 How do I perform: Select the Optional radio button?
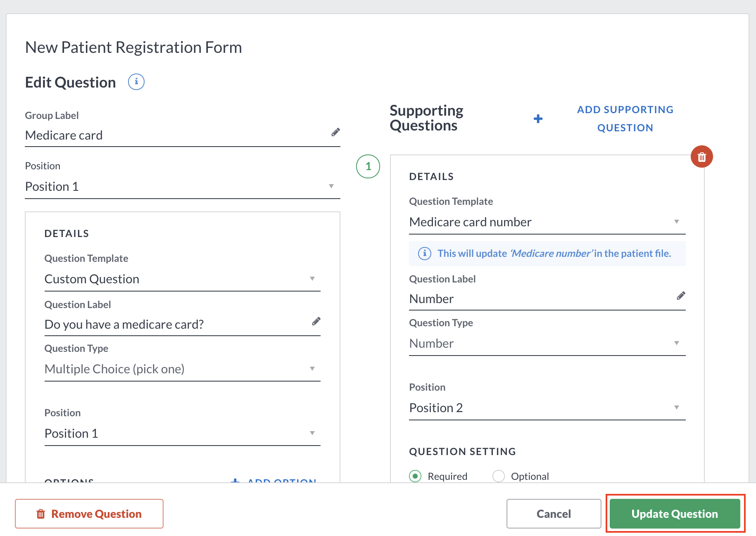(x=499, y=476)
